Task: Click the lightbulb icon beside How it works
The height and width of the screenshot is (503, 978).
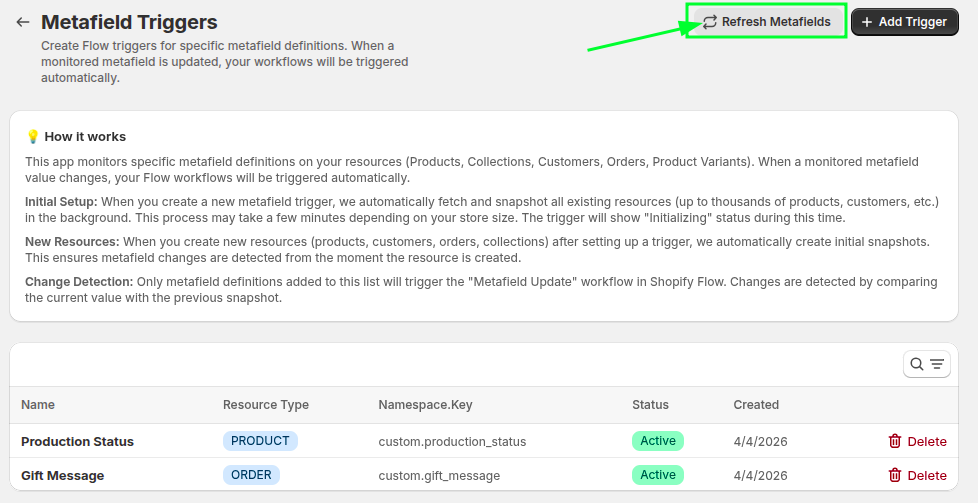Action: 32,137
